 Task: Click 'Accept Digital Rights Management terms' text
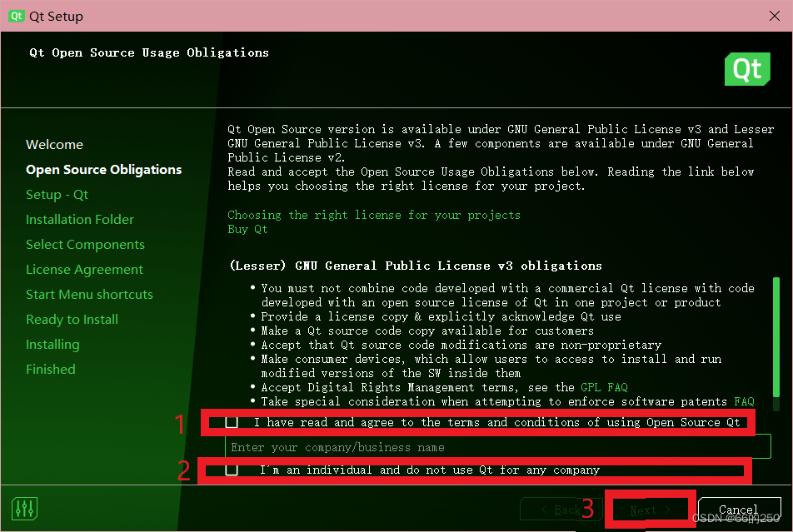pyautogui.click(x=390, y=387)
